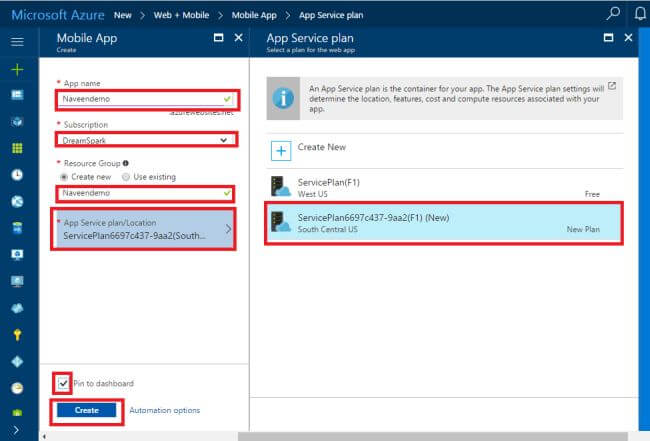Expand App Service plan/Location chevron
The height and width of the screenshot is (441, 650).
(228, 229)
